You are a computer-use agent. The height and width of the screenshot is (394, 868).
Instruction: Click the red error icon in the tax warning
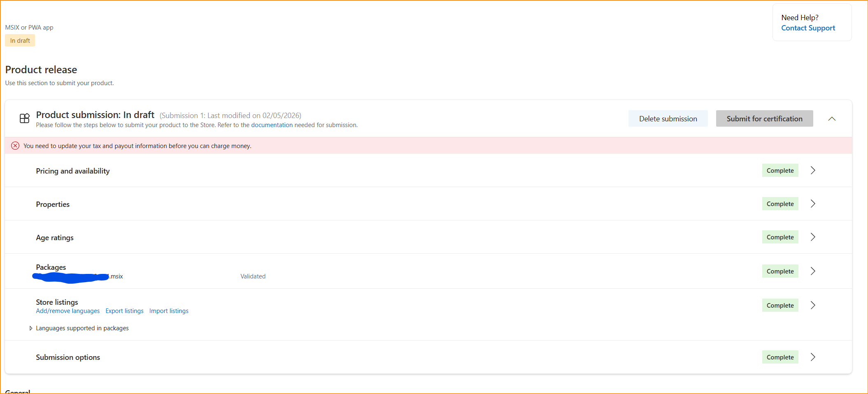tap(15, 146)
